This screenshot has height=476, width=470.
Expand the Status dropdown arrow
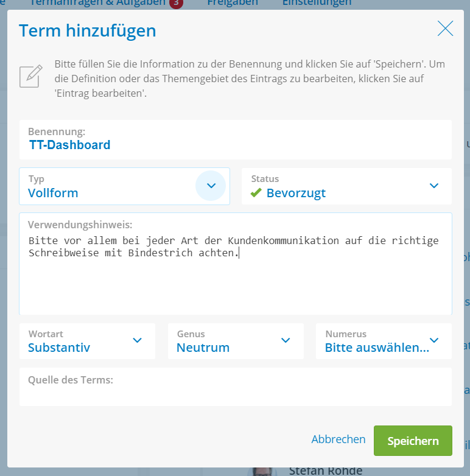pyautogui.click(x=434, y=186)
